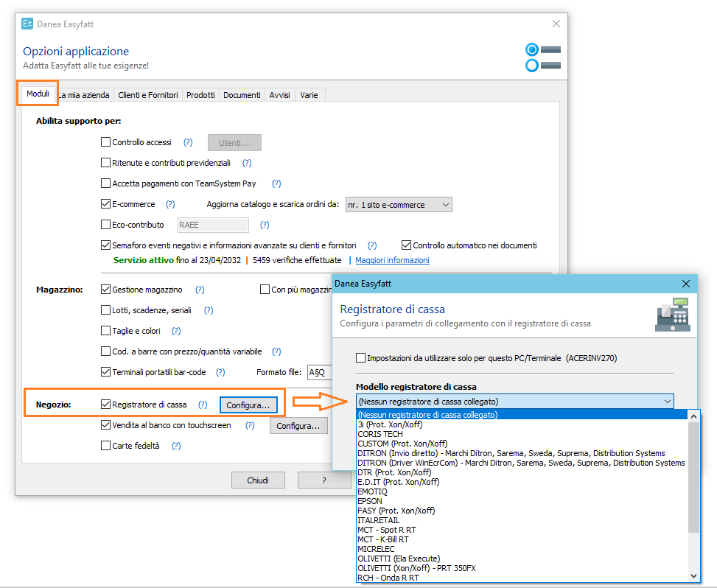Image resolution: width=717 pixels, height=588 pixels.
Task: Pick DITRON (Invio diretto) register option
Action: [x=522, y=453]
